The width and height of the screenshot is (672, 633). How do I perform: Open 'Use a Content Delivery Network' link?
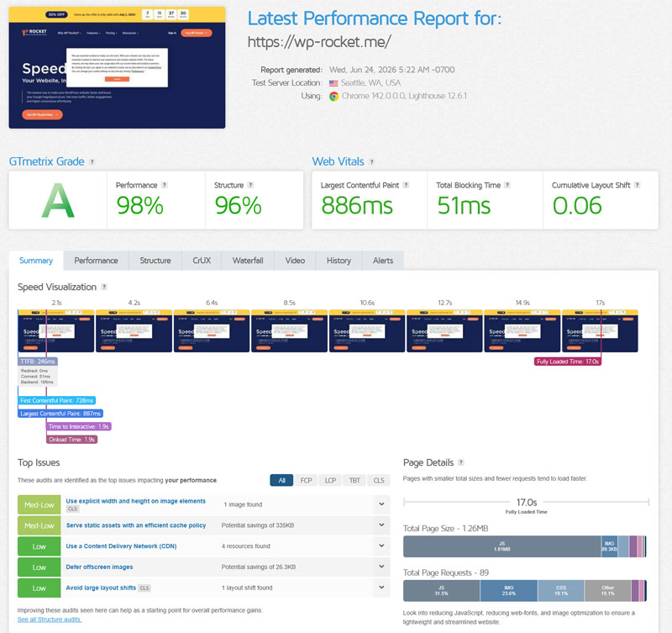(x=121, y=546)
